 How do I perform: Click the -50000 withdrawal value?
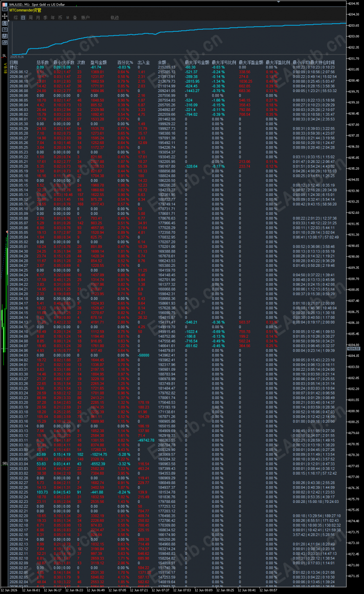(x=144, y=356)
